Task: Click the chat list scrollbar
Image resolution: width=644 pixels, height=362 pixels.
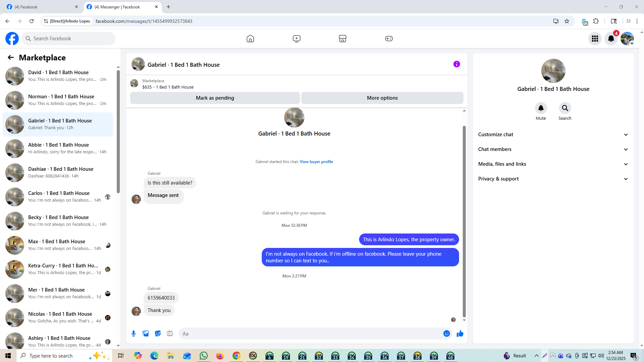Action: pyautogui.click(x=118, y=131)
